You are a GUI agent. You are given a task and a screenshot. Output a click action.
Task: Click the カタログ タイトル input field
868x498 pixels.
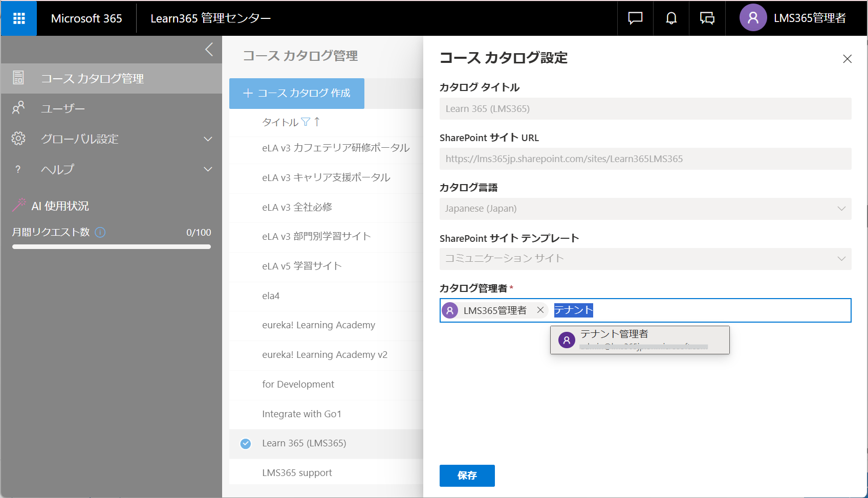(x=645, y=108)
